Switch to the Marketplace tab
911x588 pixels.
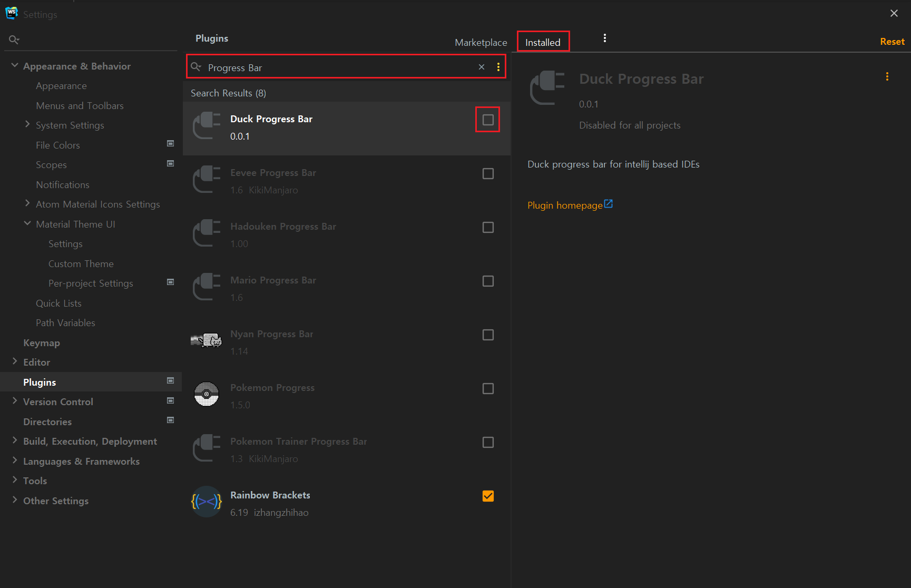(x=481, y=42)
